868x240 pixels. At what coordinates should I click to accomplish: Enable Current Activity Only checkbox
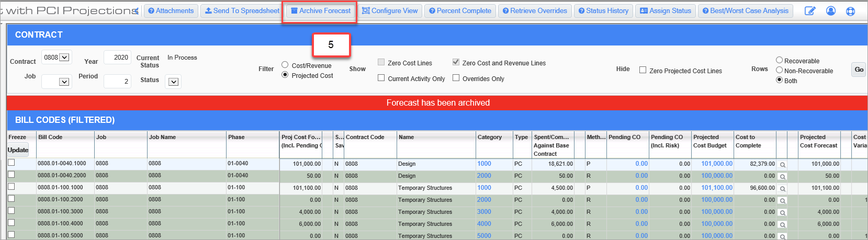pos(381,78)
